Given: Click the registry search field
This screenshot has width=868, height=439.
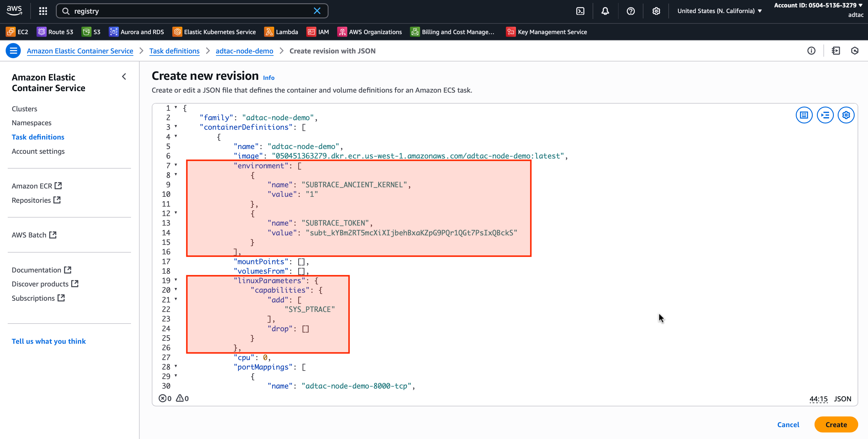Looking at the screenshot, I should [192, 11].
